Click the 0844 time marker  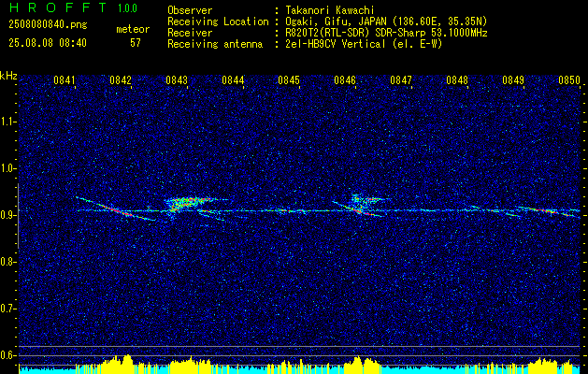(x=233, y=80)
